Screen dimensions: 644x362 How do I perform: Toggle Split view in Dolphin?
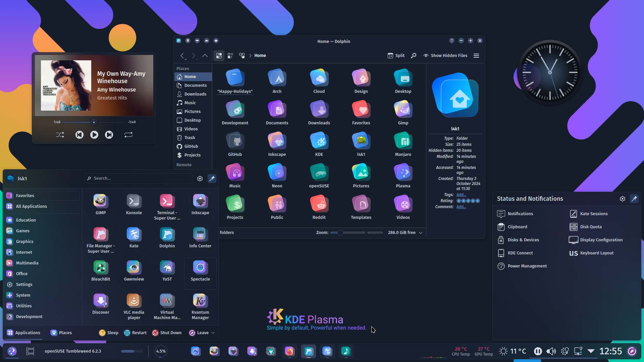[396, 56]
